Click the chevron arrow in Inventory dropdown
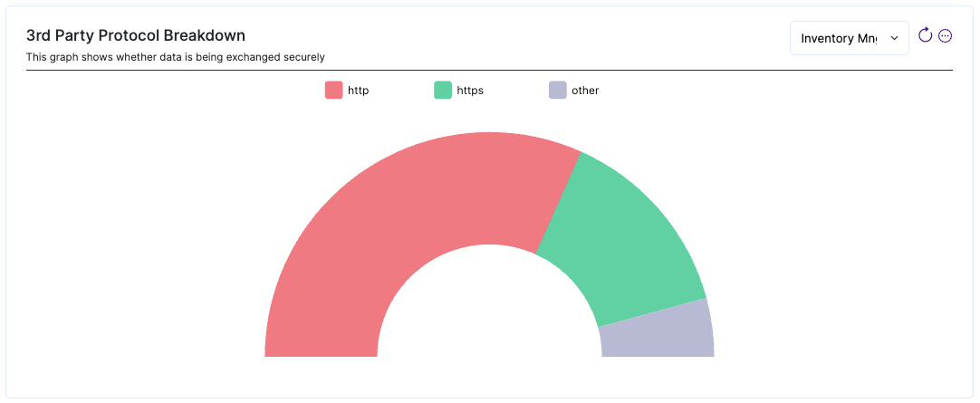This screenshot has height=403, width=980. (x=894, y=38)
